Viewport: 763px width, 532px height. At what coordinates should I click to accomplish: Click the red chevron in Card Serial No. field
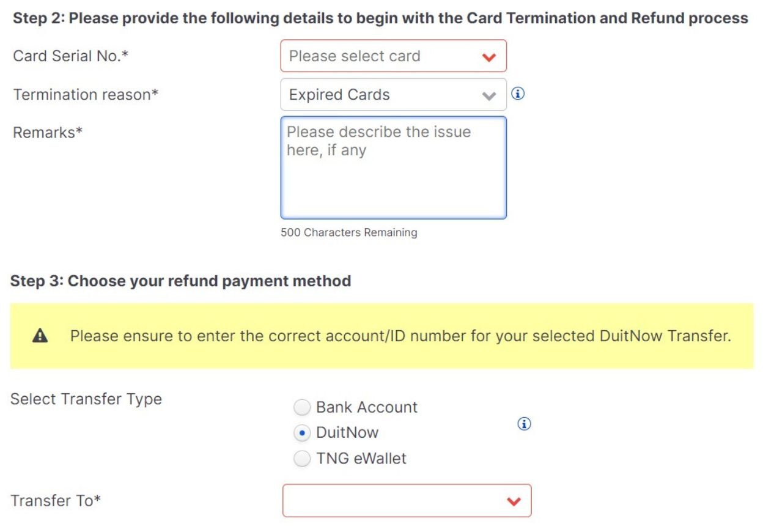(488, 57)
